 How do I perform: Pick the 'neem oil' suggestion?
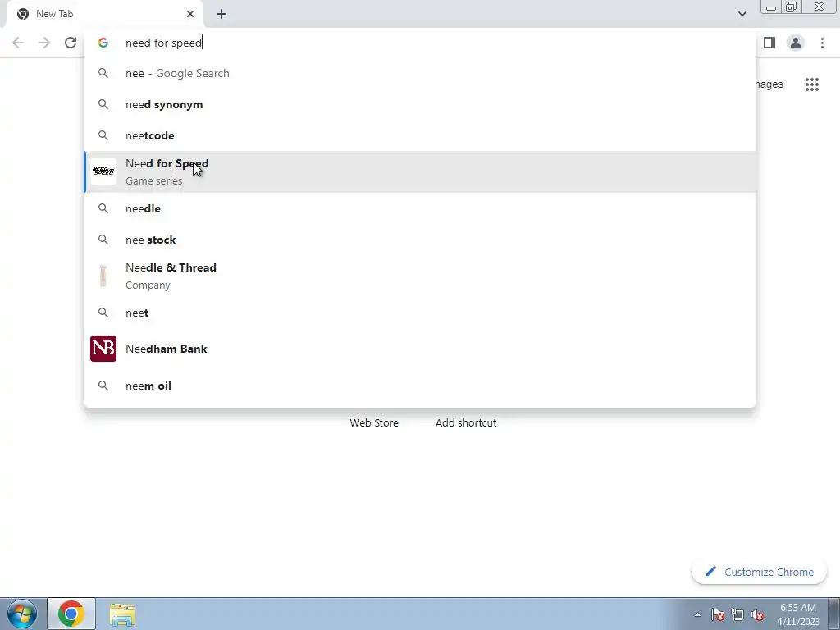(420, 386)
